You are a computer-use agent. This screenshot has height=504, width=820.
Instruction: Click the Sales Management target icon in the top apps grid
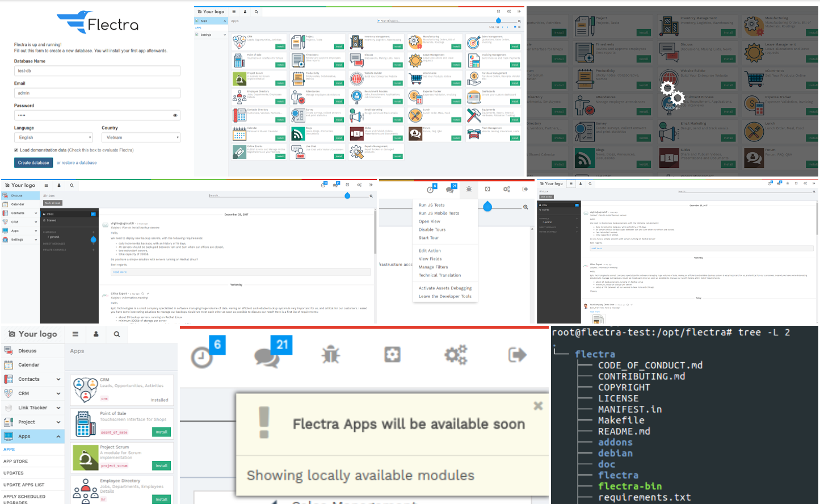pos(474,42)
